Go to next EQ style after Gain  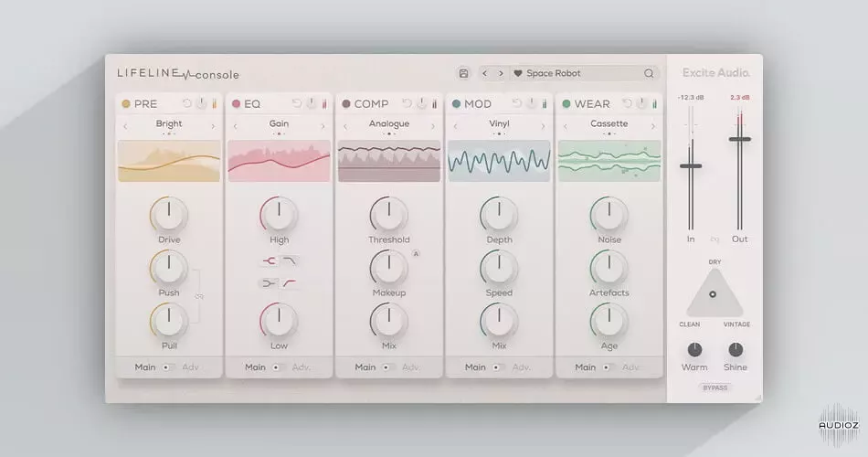pyautogui.click(x=323, y=126)
